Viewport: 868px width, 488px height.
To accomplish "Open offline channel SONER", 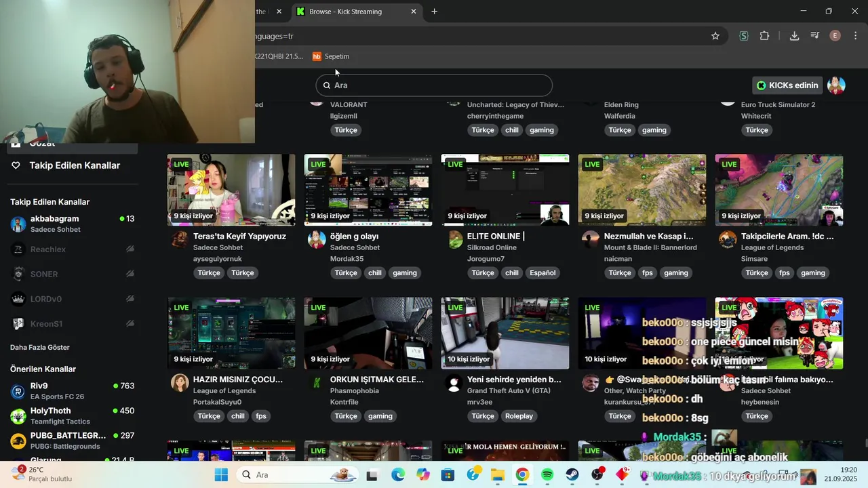I will click(x=73, y=274).
